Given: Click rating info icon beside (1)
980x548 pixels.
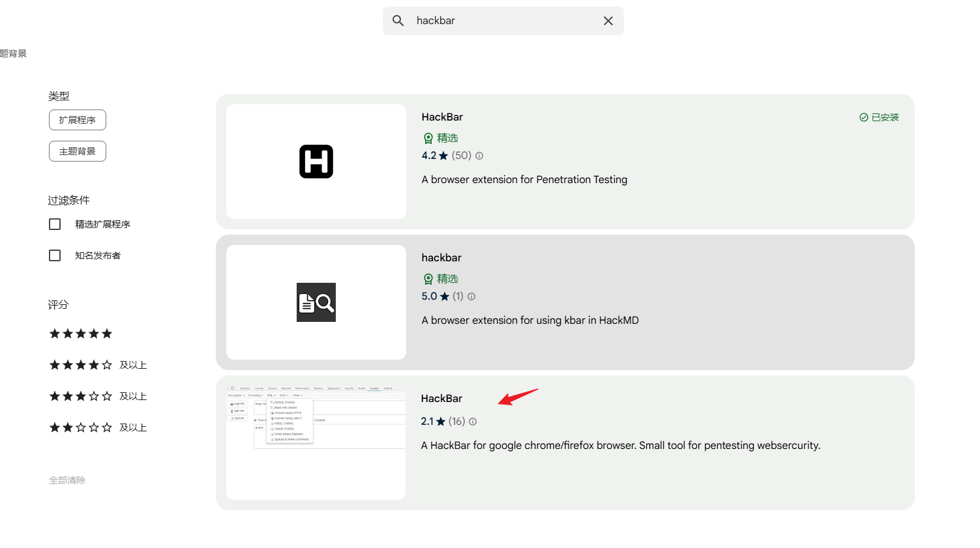Looking at the screenshot, I should (471, 296).
